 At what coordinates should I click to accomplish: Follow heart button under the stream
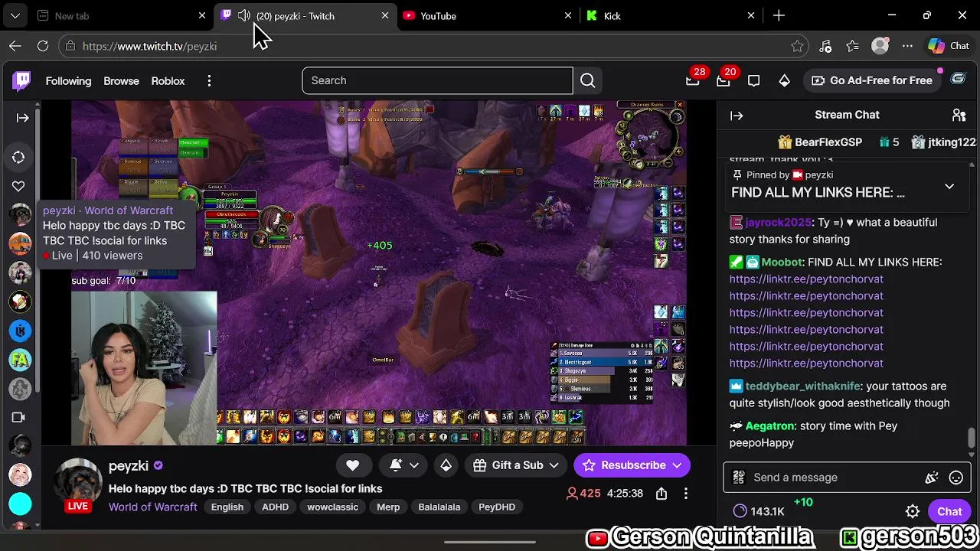(x=352, y=465)
